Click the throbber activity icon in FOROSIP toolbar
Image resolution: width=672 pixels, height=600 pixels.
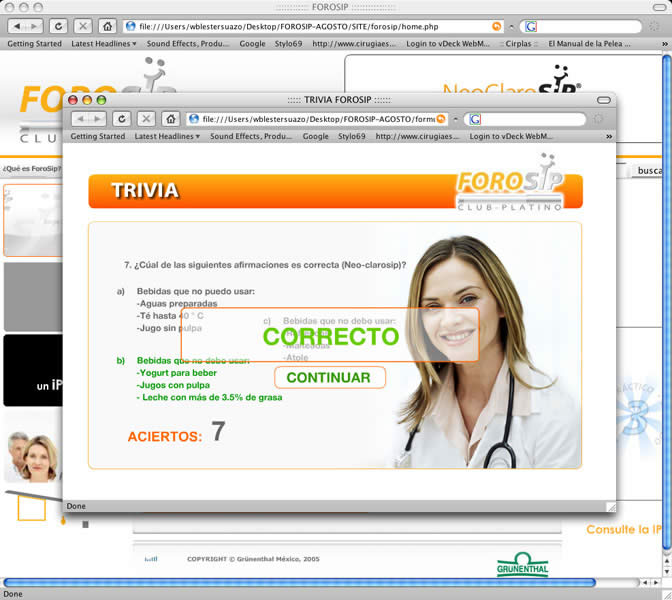654,27
